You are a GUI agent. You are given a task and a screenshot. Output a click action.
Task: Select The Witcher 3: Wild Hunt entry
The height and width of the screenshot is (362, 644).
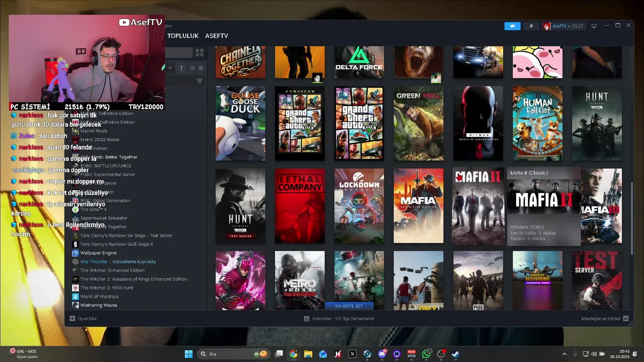pyautogui.click(x=107, y=288)
